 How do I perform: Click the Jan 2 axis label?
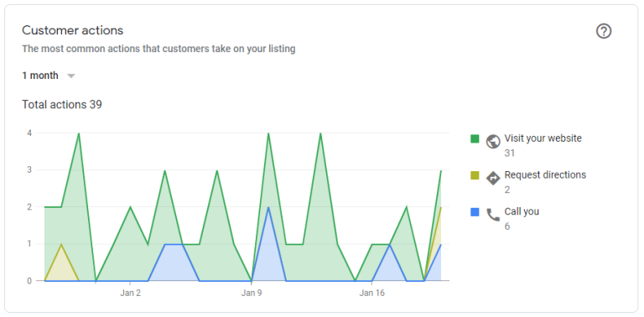(130, 294)
